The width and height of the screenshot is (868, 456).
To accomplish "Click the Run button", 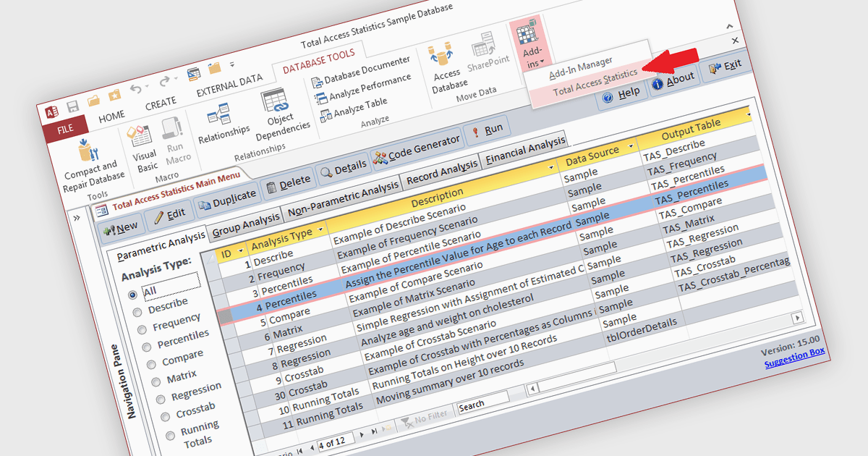I will (488, 130).
